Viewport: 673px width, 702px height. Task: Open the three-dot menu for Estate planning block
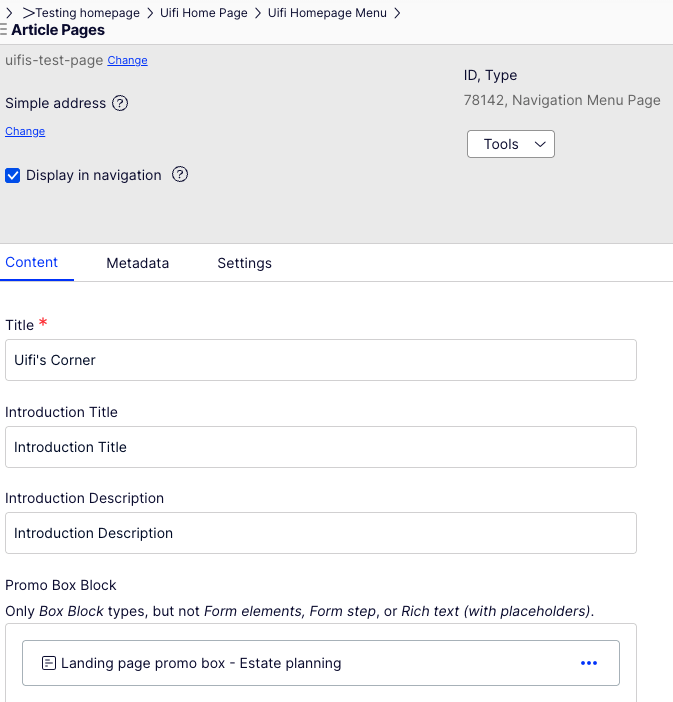tap(589, 663)
